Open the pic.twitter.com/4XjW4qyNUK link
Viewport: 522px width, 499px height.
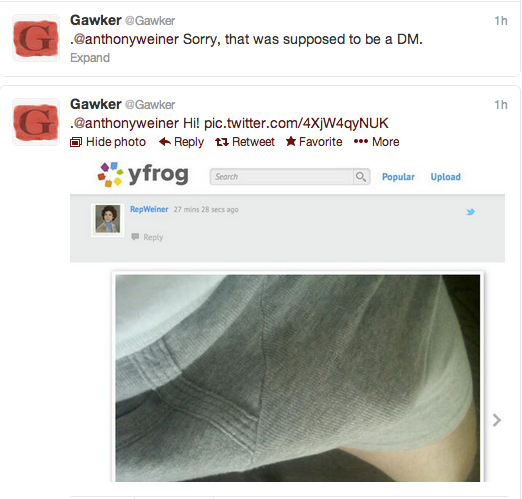click(296, 123)
